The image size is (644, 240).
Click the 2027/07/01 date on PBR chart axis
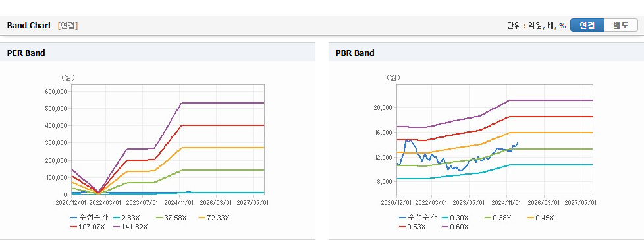coord(581,202)
